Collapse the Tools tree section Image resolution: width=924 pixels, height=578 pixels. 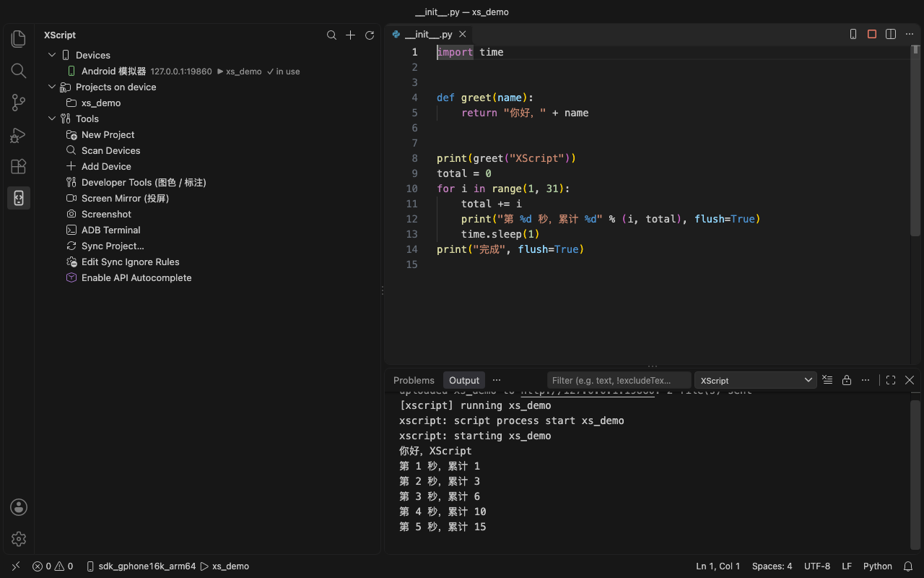pyautogui.click(x=52, y=118)
